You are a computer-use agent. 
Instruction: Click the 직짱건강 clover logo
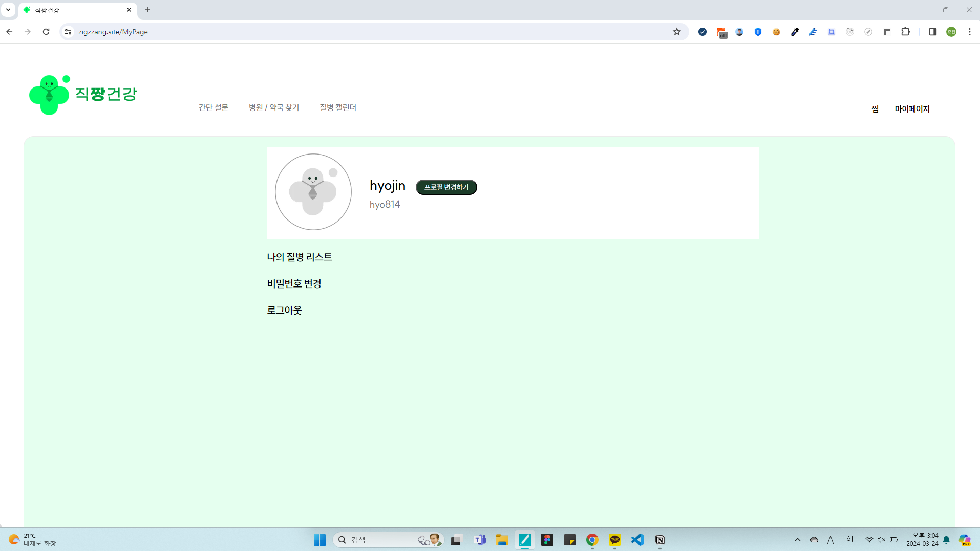[49, 95]
